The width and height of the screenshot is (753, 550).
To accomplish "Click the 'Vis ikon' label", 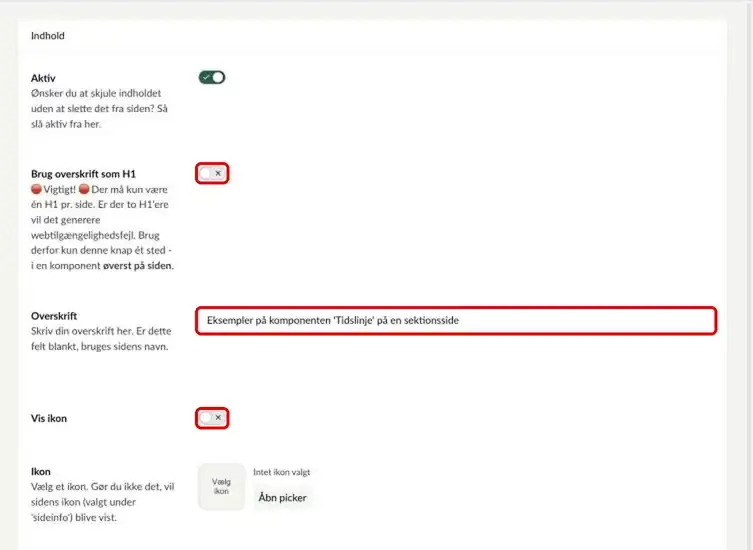I will [49, 418].
